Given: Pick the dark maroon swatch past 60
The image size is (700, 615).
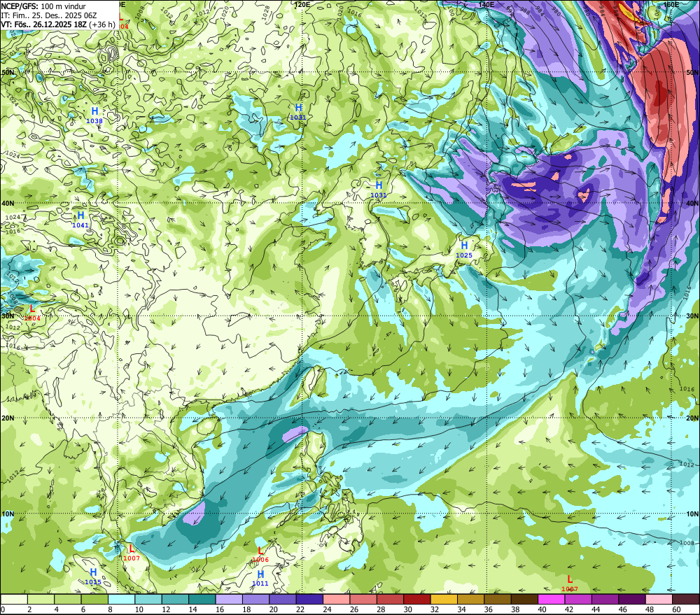Looking at the screenshot, I should coord(686,599).
